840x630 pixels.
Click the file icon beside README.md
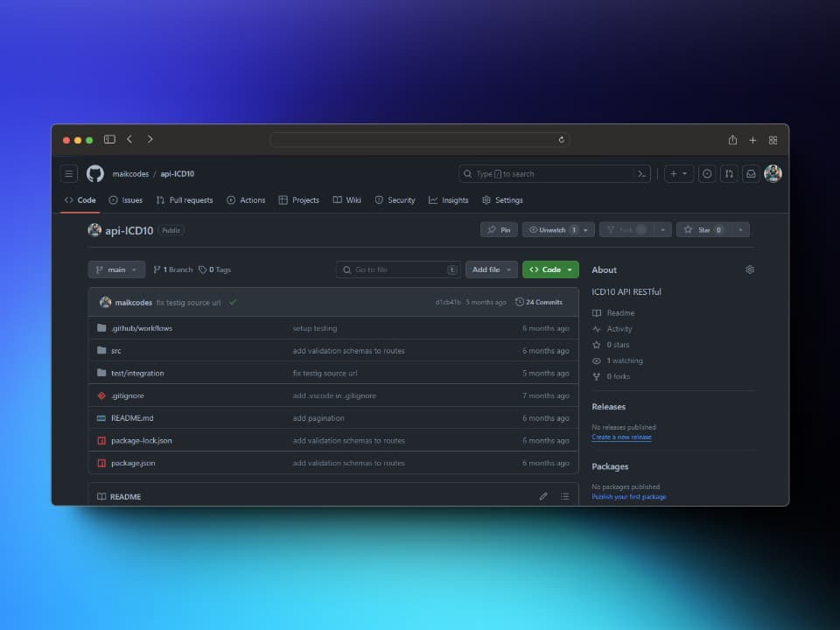coord(101,418)
